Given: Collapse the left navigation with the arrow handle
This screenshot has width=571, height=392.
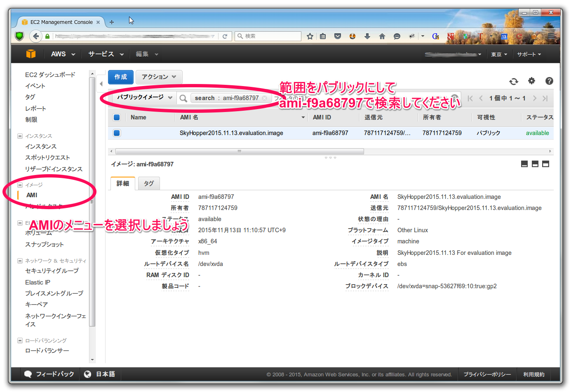Looking at the screenshot, I should pyautogui.click(x=101, y=84).
